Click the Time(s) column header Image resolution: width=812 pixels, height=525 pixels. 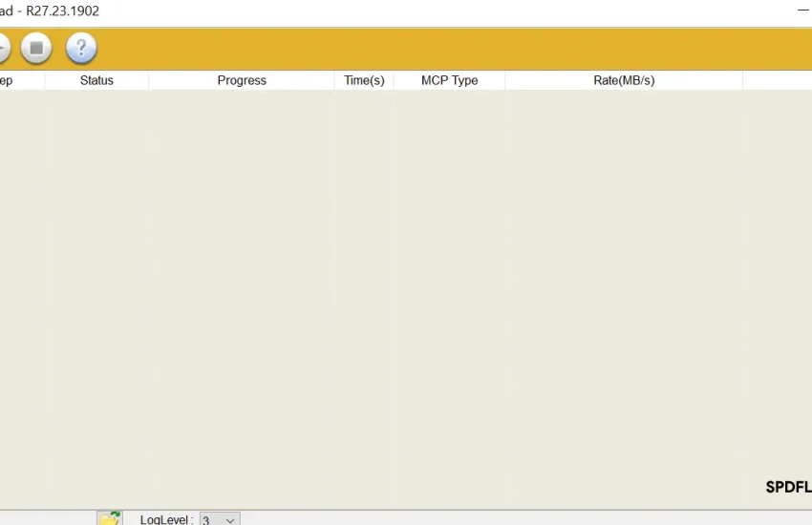click(364, 81)
